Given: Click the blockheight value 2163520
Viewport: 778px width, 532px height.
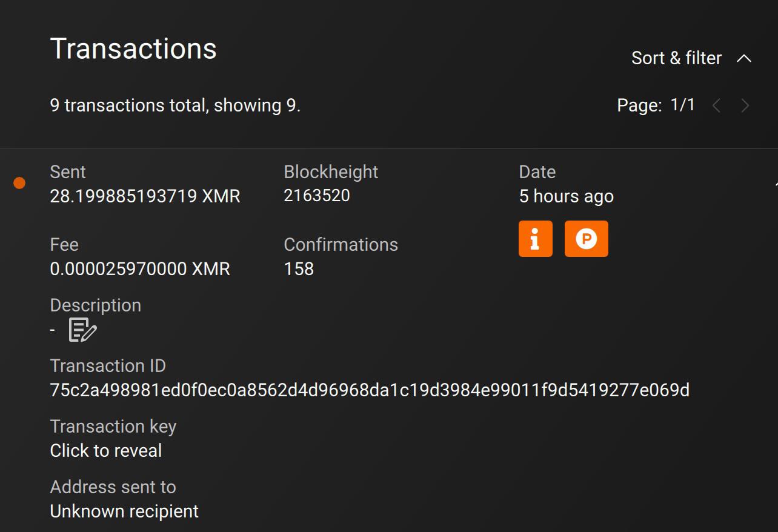Looking at the screenshot, I should coord(317,196).
